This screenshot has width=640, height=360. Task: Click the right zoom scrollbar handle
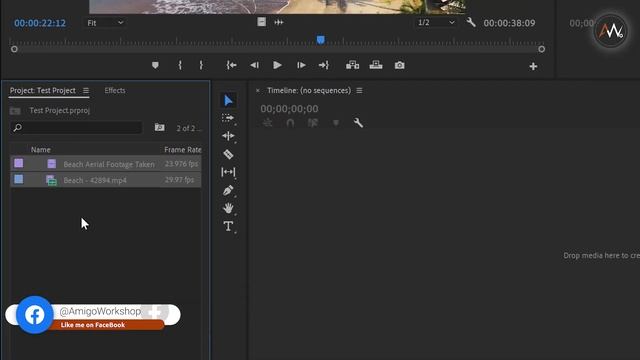(x=542, y=49)
